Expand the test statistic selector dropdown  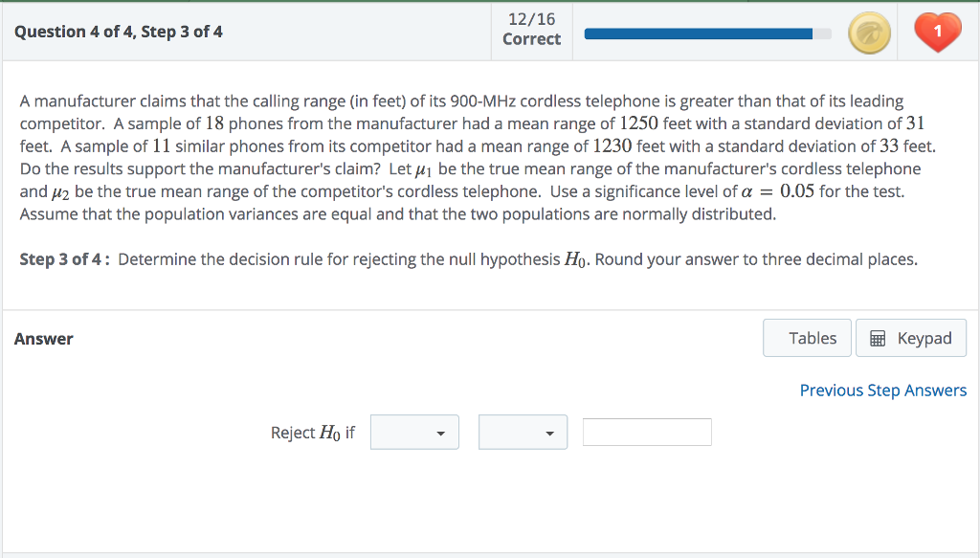point(414,432)
